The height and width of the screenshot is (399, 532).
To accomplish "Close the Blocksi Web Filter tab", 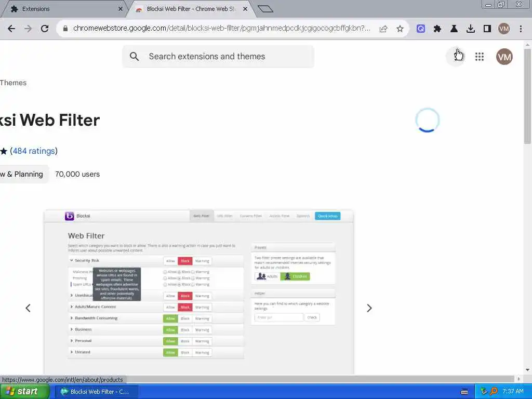I will point(245,9).
